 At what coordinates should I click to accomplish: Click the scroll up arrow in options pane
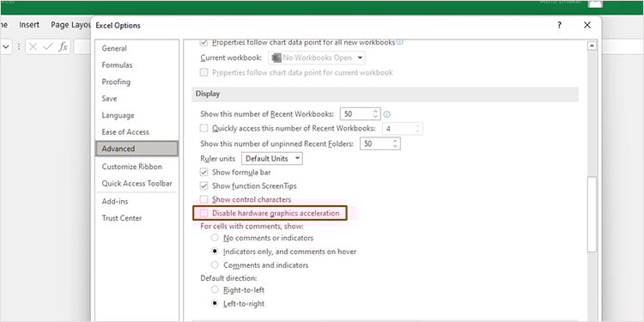(592, 46)
